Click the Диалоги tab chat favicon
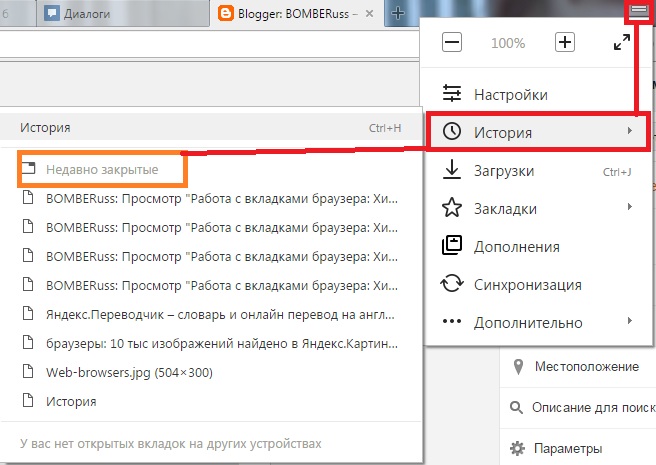Viewport: 656px width, 465px height. pyautogui.click(x=52, y=13)
